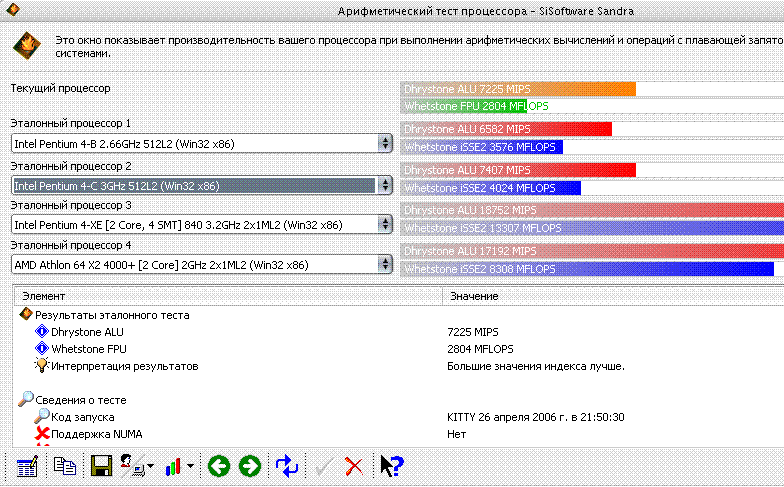Click the colored bar chart icon
784x487 pixels.
pos(173,467)
